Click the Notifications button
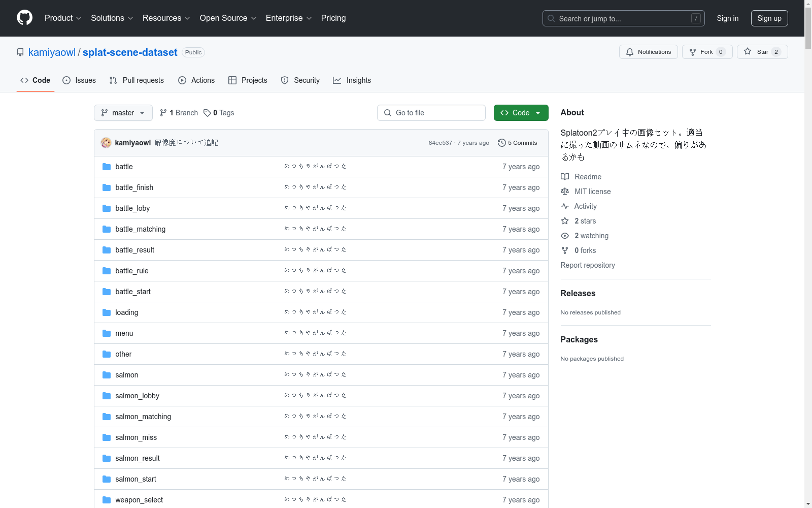 [x=649, y=52]
